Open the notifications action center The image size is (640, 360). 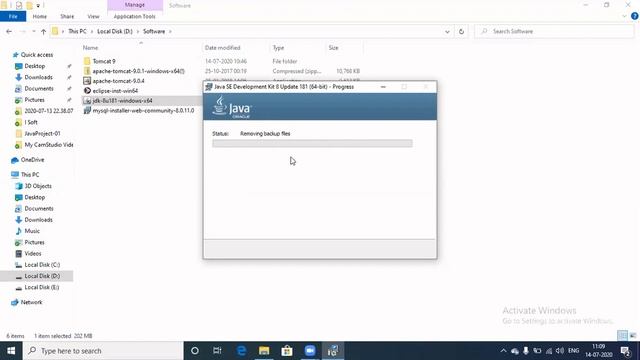[625, 351]
